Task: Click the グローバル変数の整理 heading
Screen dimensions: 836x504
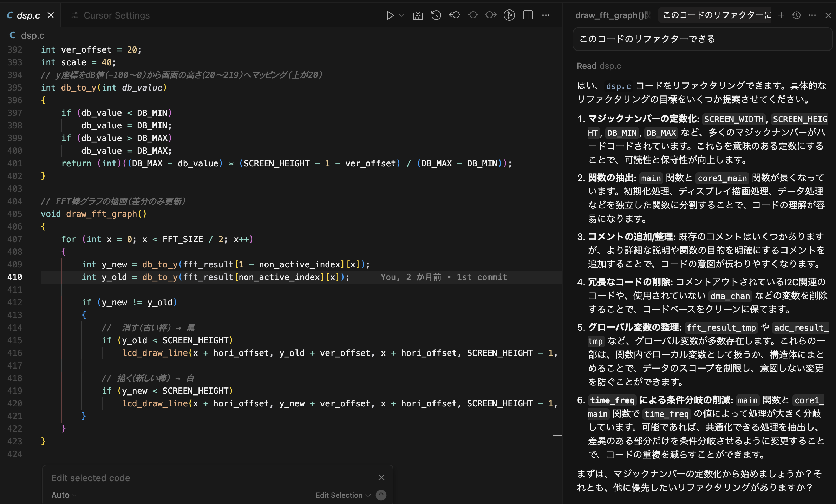Action: (635, 327)
